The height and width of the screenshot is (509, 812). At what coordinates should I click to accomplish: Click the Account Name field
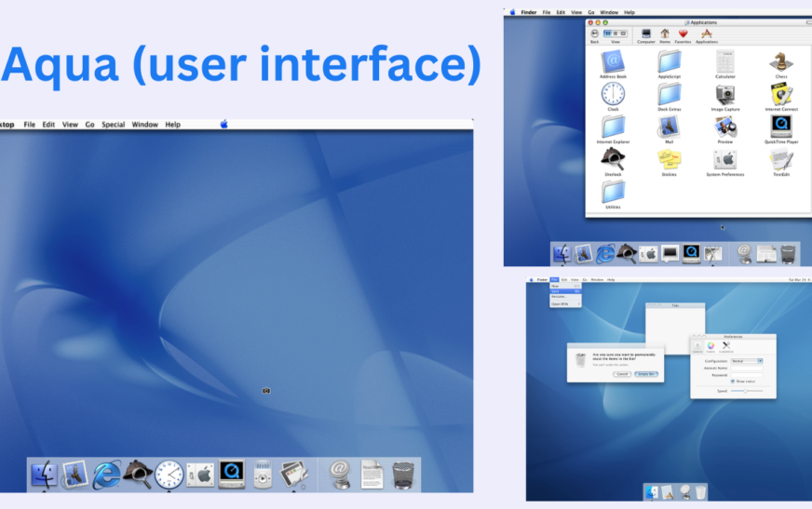746,368
